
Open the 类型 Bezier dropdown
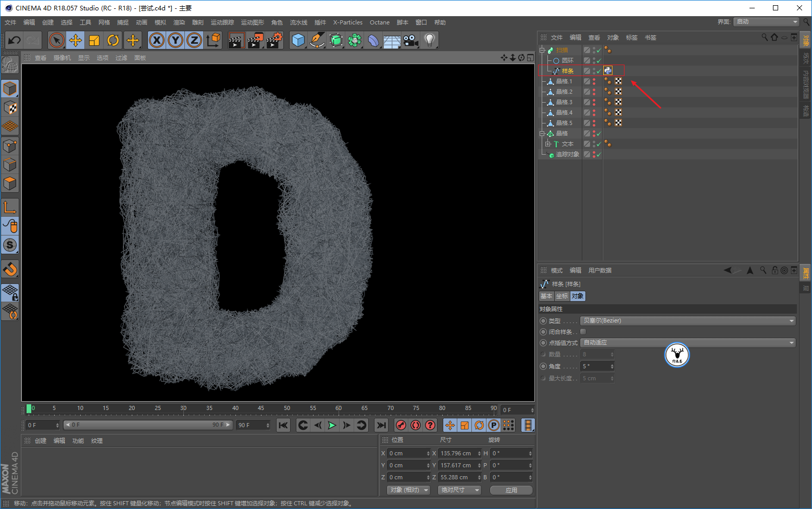688,321
